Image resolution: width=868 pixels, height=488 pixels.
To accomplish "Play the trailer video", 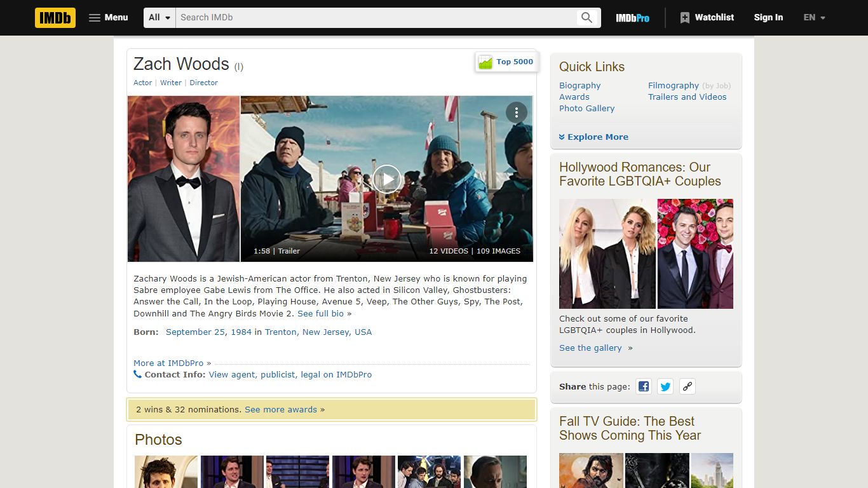I will (387, 179).
